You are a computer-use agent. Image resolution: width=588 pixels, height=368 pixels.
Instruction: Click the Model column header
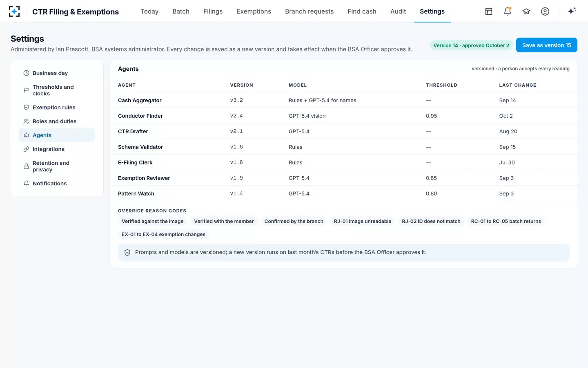coord(298,85)
